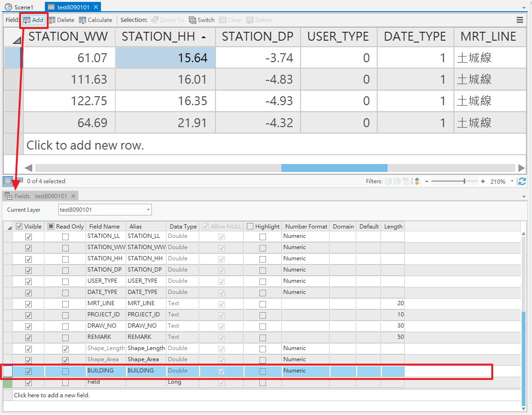Expand the zoom percentage dropdown
This screenshot has width=532, height=415.
pos(512,181)
